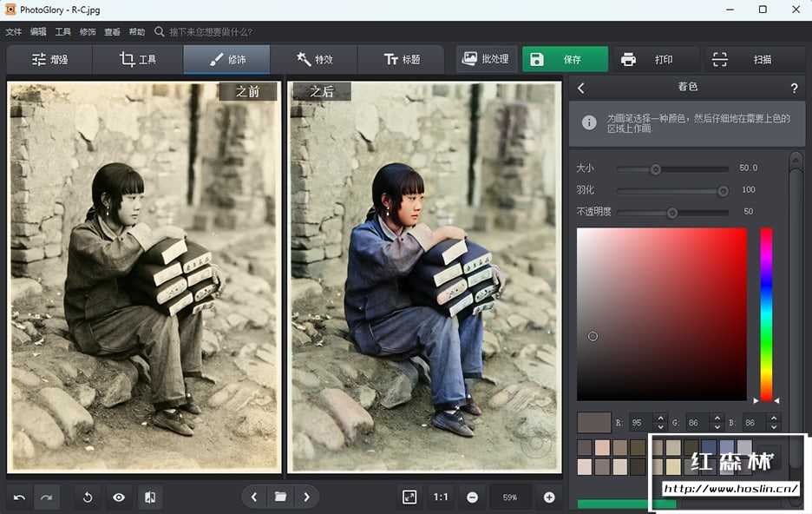812x514 pixels.
Task: Increase the R value with up arrow
Action: tap(660, 418)
